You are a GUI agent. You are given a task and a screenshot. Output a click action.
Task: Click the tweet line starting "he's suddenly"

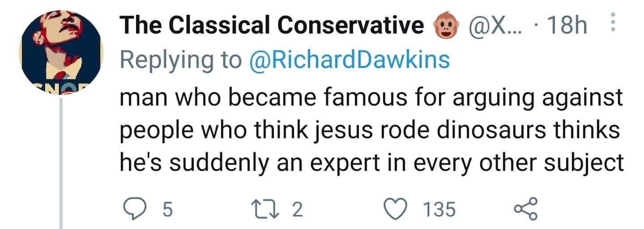[x=371, y=163]
